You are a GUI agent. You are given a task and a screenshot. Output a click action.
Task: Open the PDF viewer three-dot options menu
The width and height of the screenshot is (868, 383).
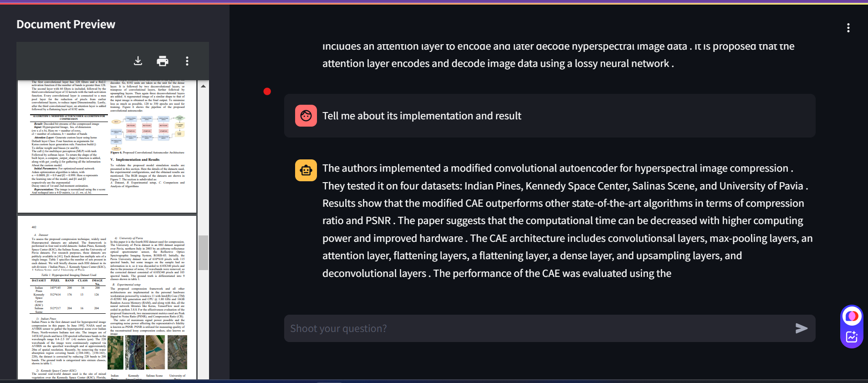(186, 61)
